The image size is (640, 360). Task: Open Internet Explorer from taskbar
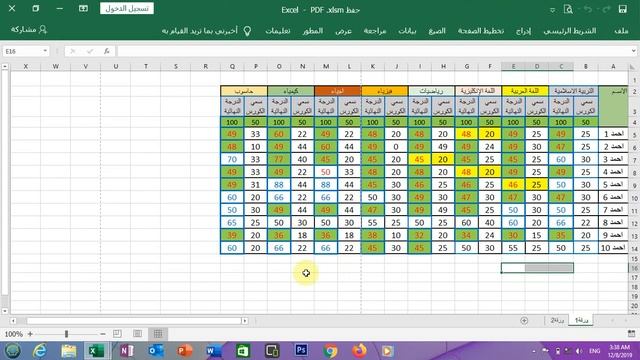pyautogui.click(x=40, y=351)
